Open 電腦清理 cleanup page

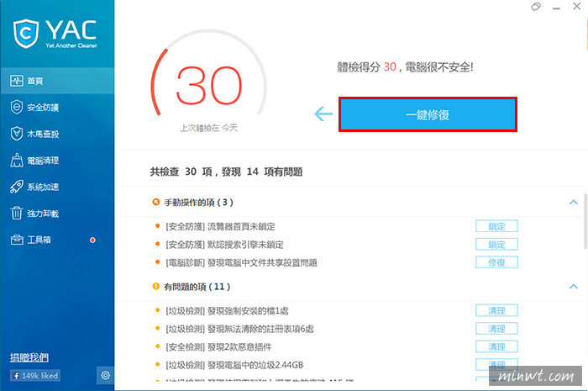[x=57, y=161]
